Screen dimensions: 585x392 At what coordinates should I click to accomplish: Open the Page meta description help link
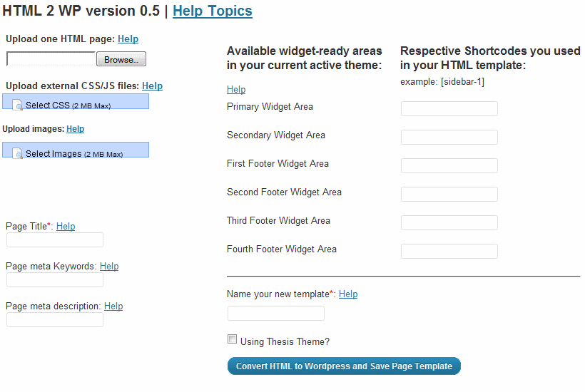pyautogui.click(x=113, y=306)
